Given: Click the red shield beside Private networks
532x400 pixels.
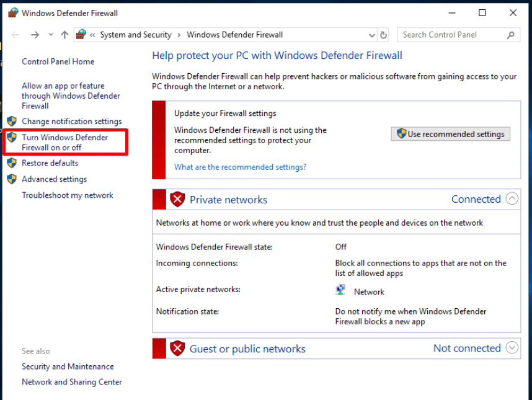Looking at the screenshot, I should (x=178, y=200).
